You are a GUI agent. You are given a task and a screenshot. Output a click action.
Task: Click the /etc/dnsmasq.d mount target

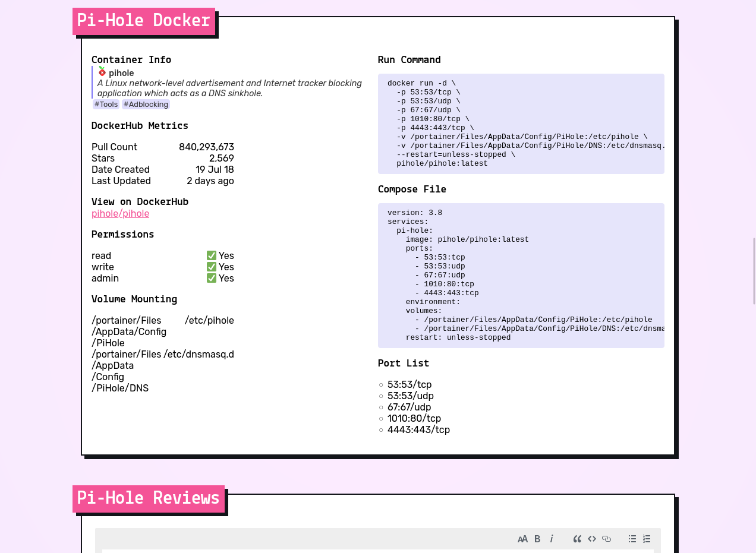click(x=199, y=355)
